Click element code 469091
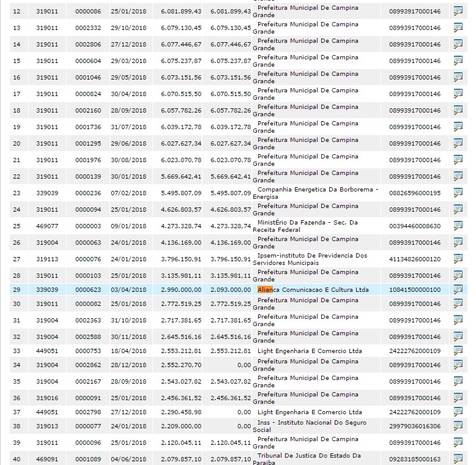The width and height of the screenshot is (476, 465). pos(47,459)
